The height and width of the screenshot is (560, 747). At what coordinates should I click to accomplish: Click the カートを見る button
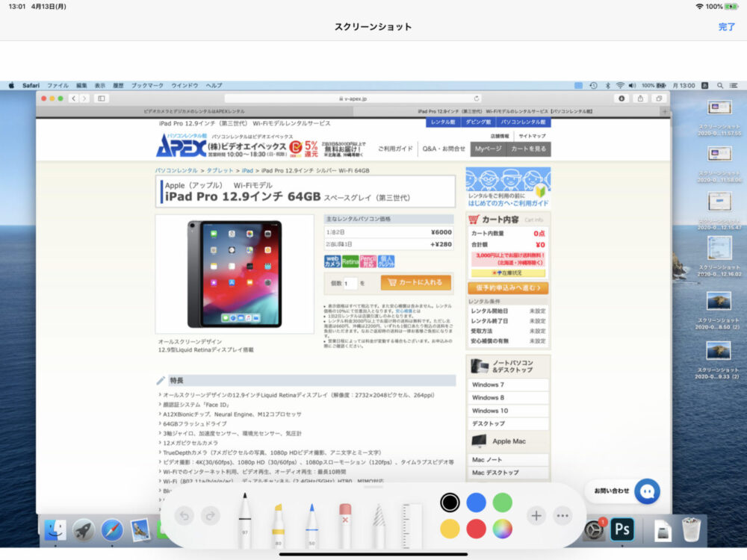coord(529,149)
